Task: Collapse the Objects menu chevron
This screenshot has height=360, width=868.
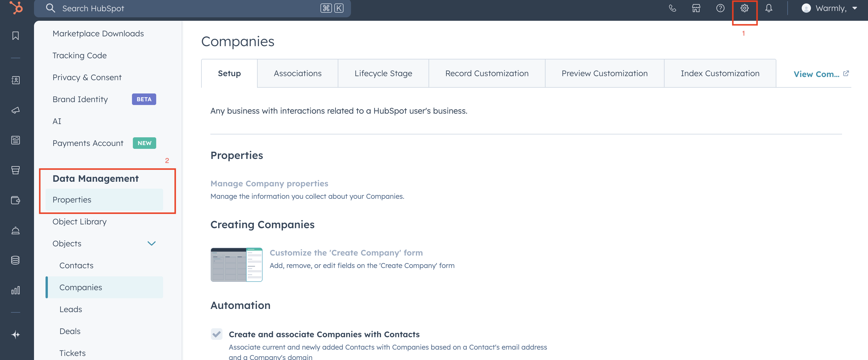Action: [x=152, y=243]
